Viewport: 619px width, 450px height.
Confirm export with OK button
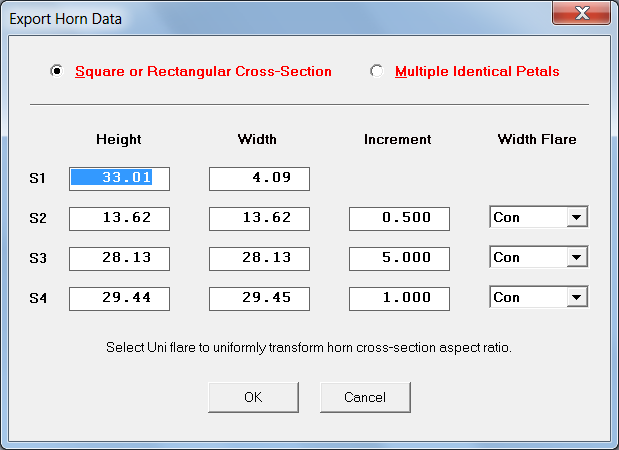[253, 397]
